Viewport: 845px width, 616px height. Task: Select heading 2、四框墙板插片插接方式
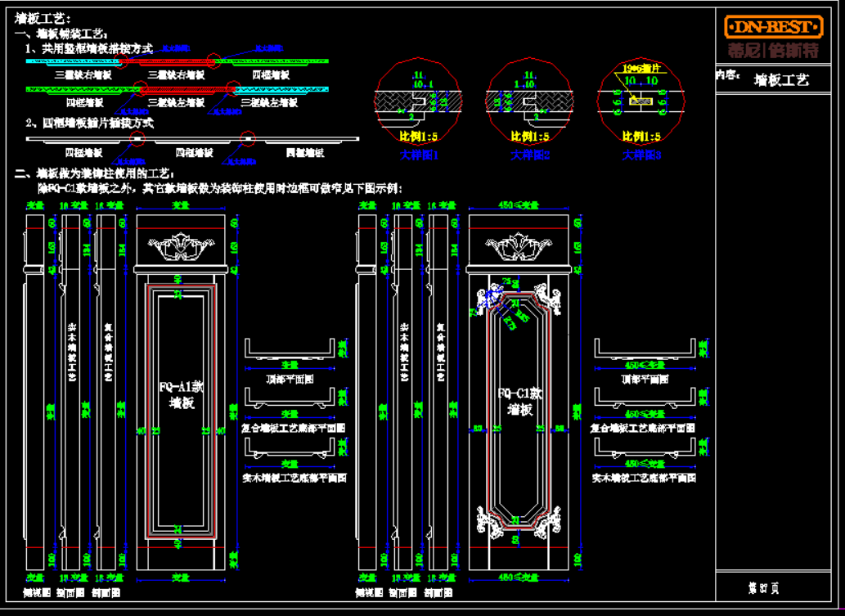pos(90,124)
